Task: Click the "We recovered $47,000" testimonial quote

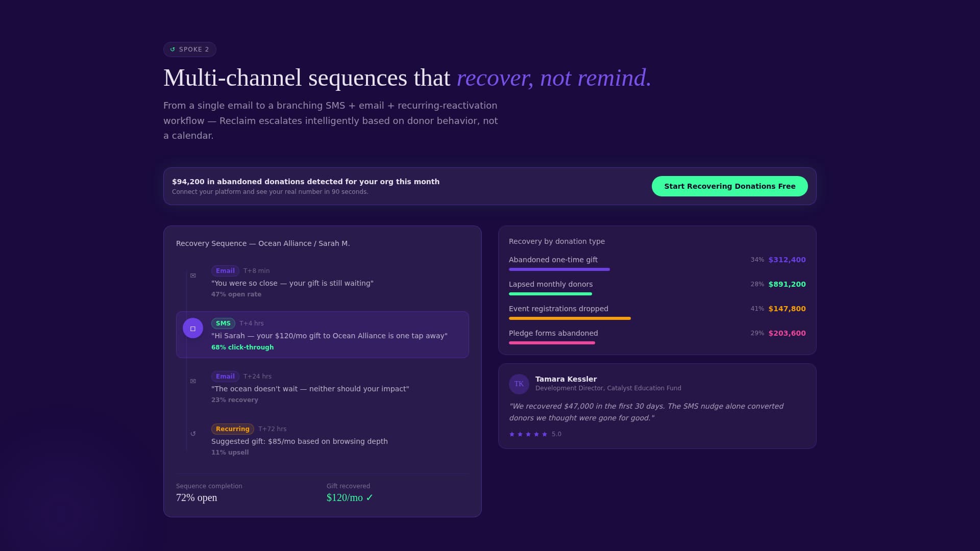Action: tap(646, 412)
